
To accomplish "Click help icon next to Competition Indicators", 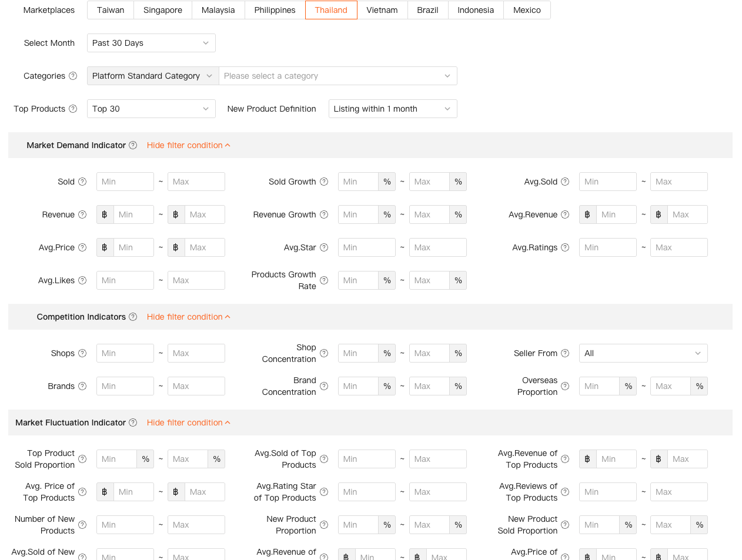I will 133,317.
